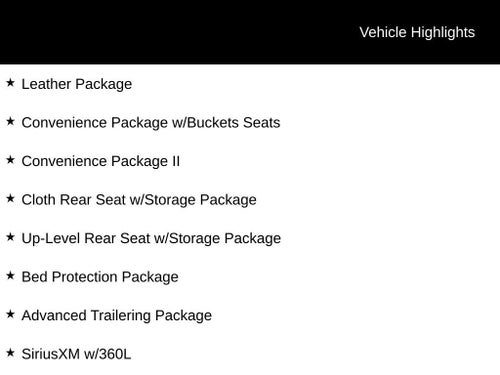Select the star next to Convenience Package II

tap(10, 160)
